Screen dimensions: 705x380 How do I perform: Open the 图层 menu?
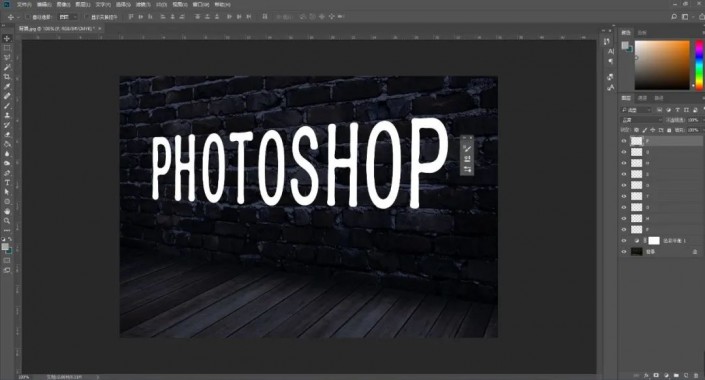(x=83, y=4)
